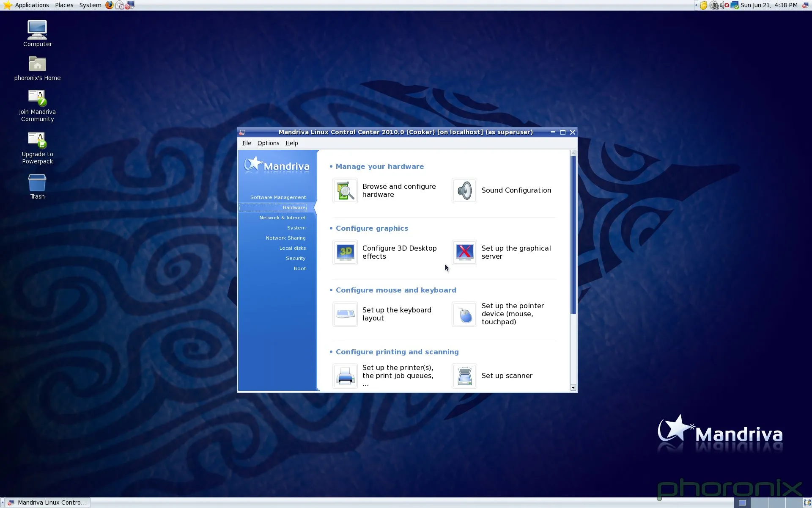Image resolution: width=812 pixels, height=508 pixels.
Task: Click the 'Set up scanner' label
Action: (507, 376)
